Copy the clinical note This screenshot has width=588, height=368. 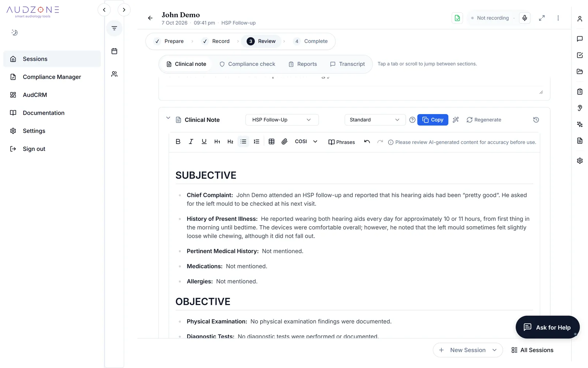(x=433, y=120)
